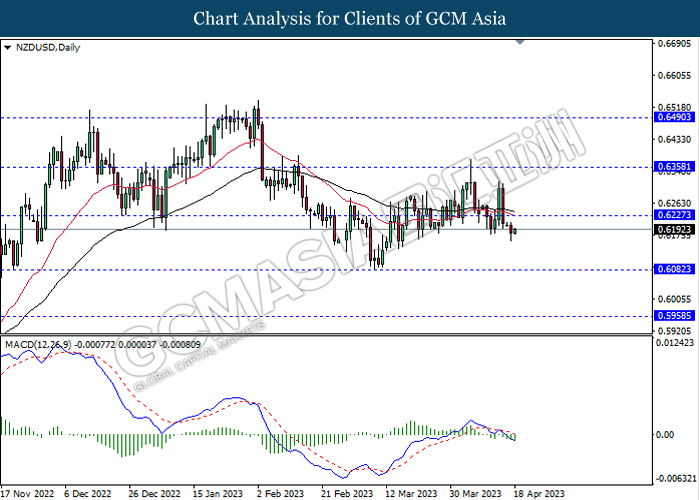Click the 30 Mar 2023 date label

475,493
